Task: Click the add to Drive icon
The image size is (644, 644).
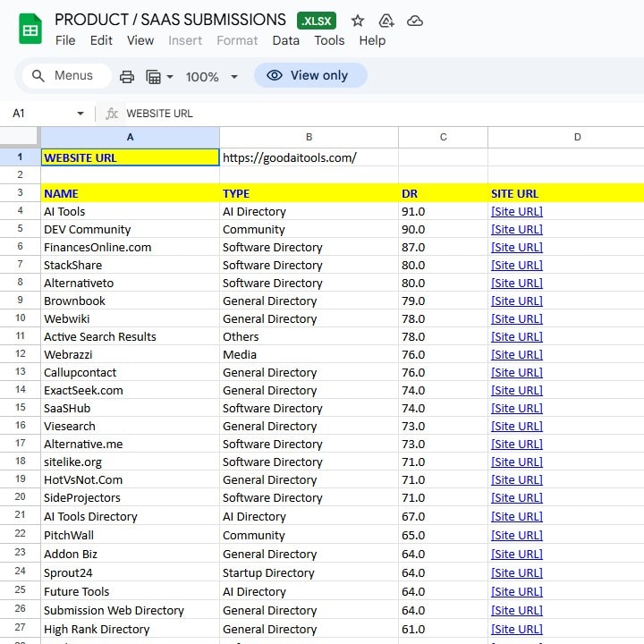Action: pyautogui.click(x=386, y=21)
